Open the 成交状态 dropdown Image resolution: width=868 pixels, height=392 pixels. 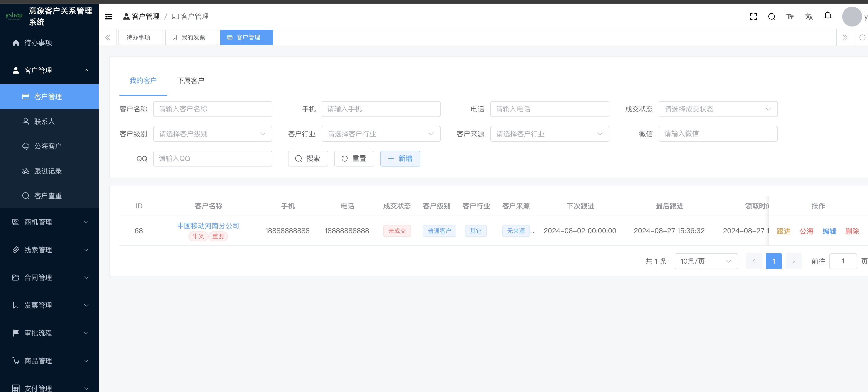[718, 109]
